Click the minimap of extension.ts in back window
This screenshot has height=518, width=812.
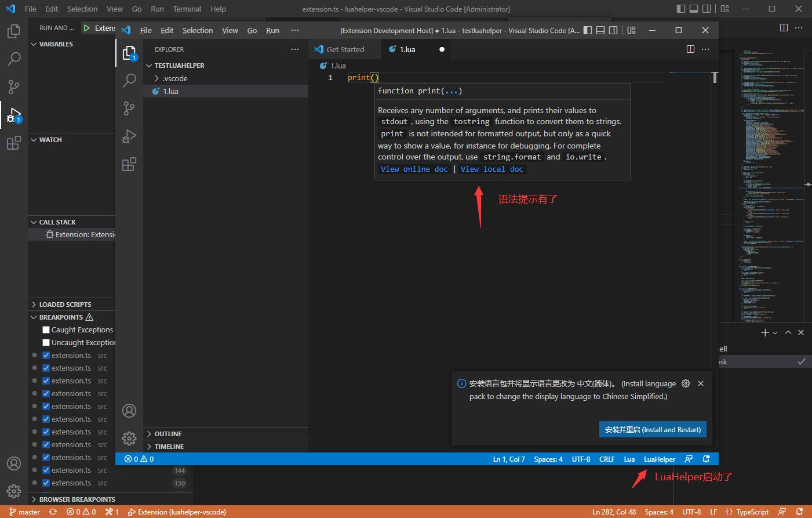770,186
